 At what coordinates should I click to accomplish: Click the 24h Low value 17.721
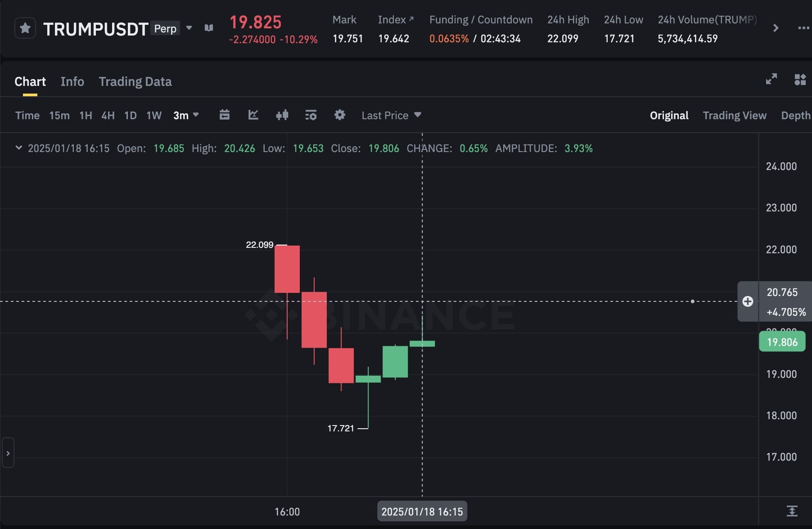click(x=619, y=39)
